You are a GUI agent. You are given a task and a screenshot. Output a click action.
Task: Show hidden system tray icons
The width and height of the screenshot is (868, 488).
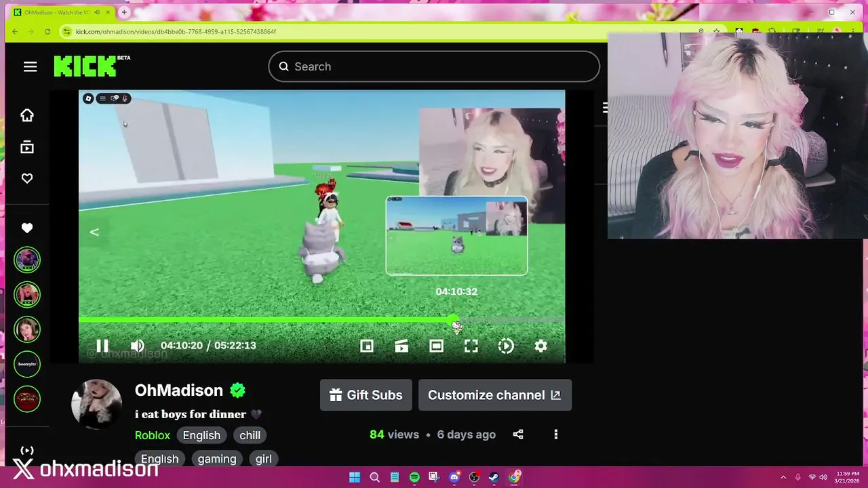click(783, 477)
